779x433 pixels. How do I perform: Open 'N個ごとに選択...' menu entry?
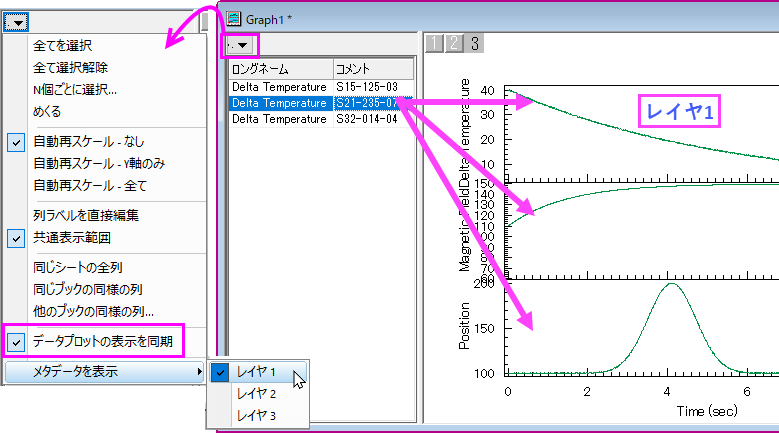pos(75,90)
